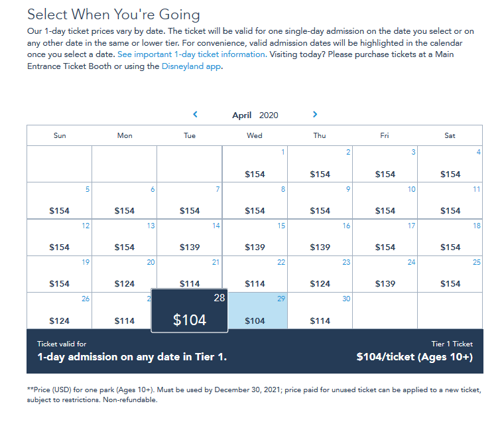Viewport: 504px width, 426px height.
Task: Choose April 4 Saturday date
Action: [450, 164]
